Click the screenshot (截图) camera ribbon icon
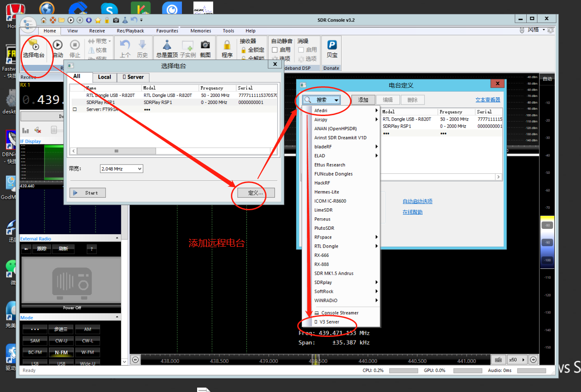The width and height of the screenshot is (581, 392). point(205,44)
